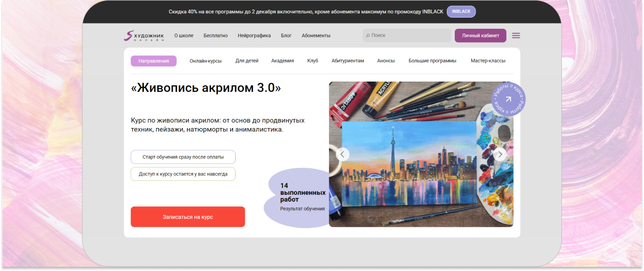
Task: Switch to 'Онлайн-курсы' tab
Action: (x=205, y=61)
